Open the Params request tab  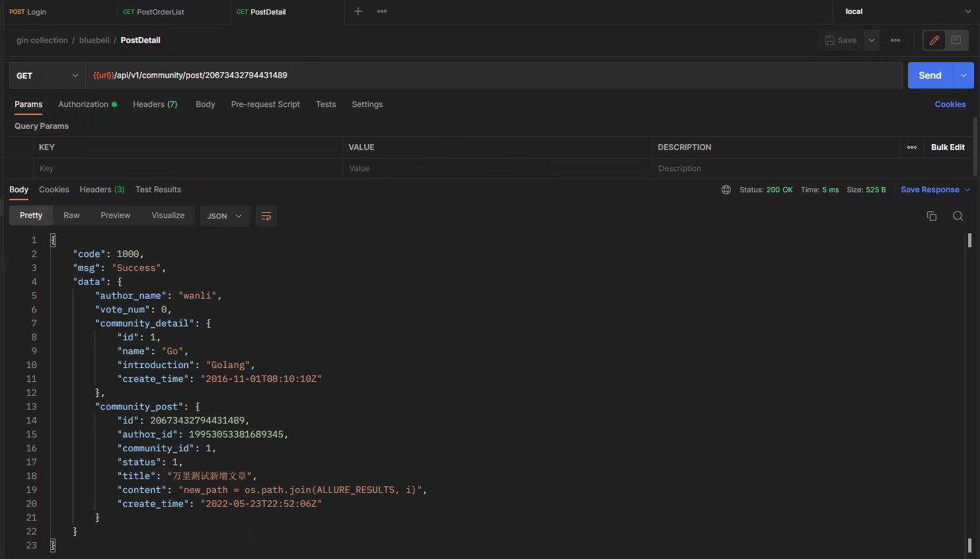coord(28,104)
